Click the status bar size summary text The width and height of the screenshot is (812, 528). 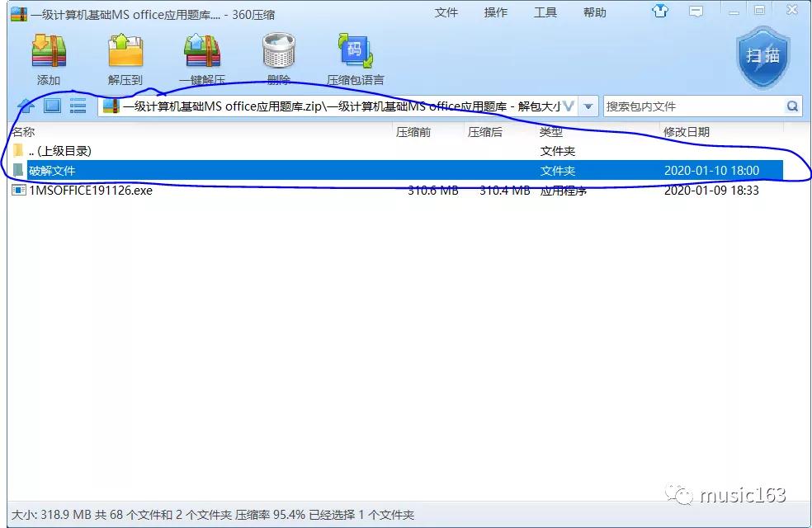(x=213, y=515)
